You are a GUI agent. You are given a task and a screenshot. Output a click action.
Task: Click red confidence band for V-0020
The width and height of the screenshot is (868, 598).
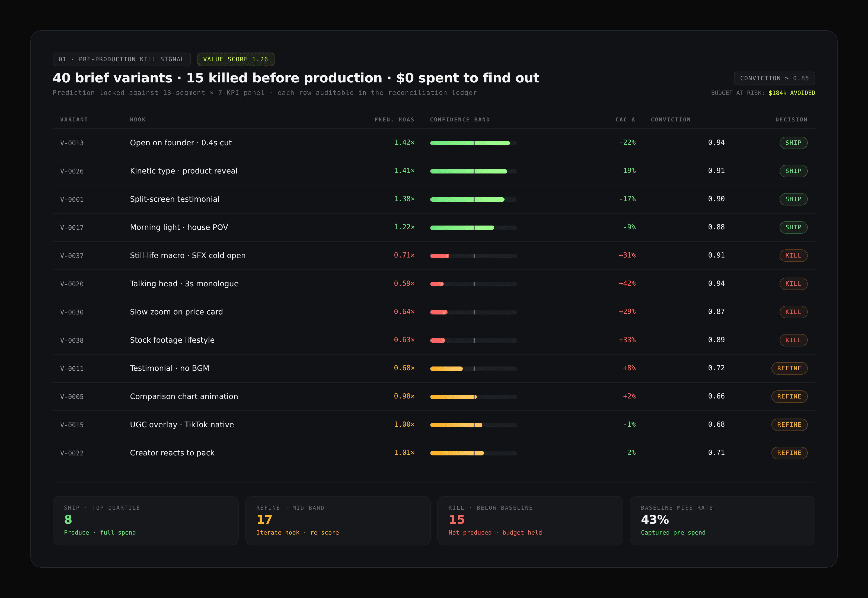[x=437, y=284]
